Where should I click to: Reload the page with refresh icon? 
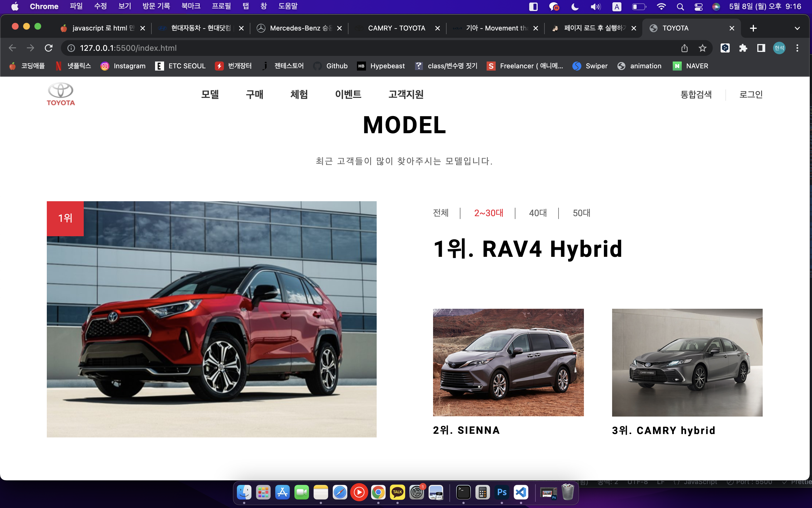49,48
